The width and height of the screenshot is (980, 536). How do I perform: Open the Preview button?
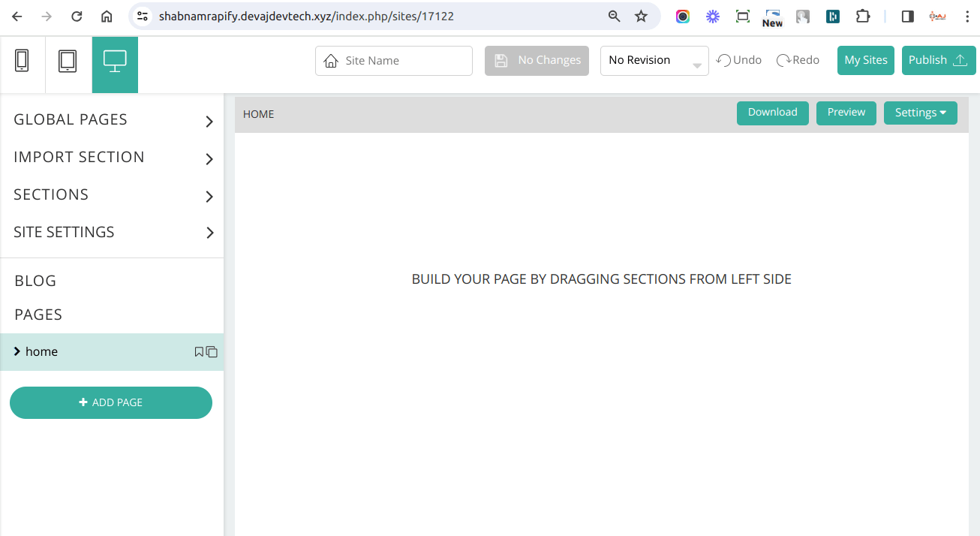pos(846,113)
